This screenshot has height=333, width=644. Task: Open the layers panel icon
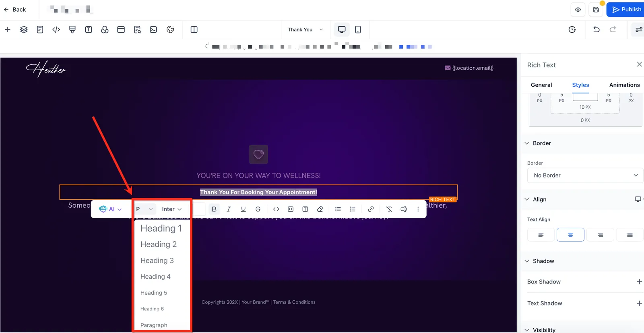coord(24,29)
